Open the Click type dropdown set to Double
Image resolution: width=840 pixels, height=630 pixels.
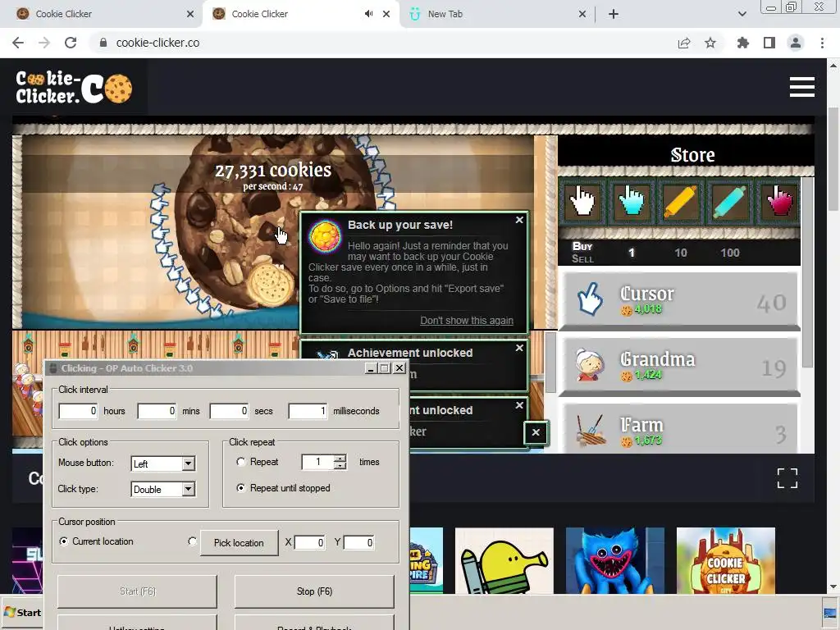(188, 489)
